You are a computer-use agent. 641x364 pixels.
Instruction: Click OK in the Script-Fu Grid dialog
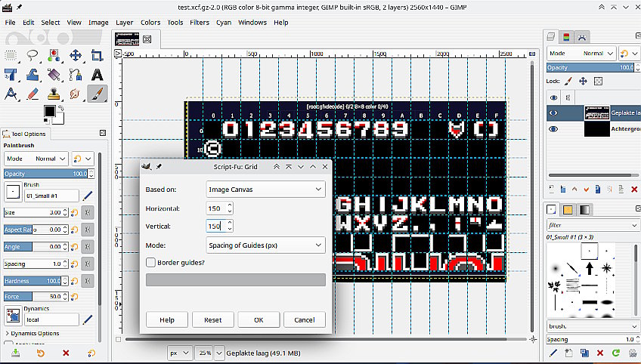point(259,319)
